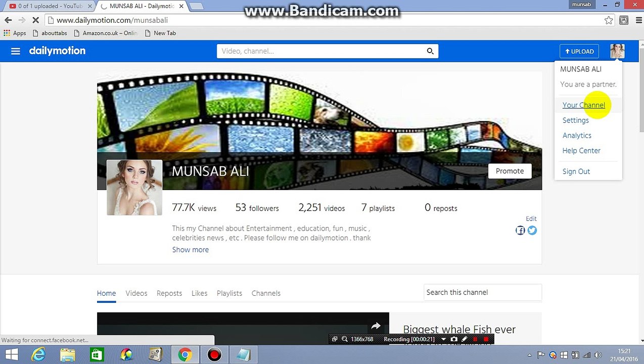The image size is (644, 364).
Task: Click the 2,251 videos count
Action: 321,208
